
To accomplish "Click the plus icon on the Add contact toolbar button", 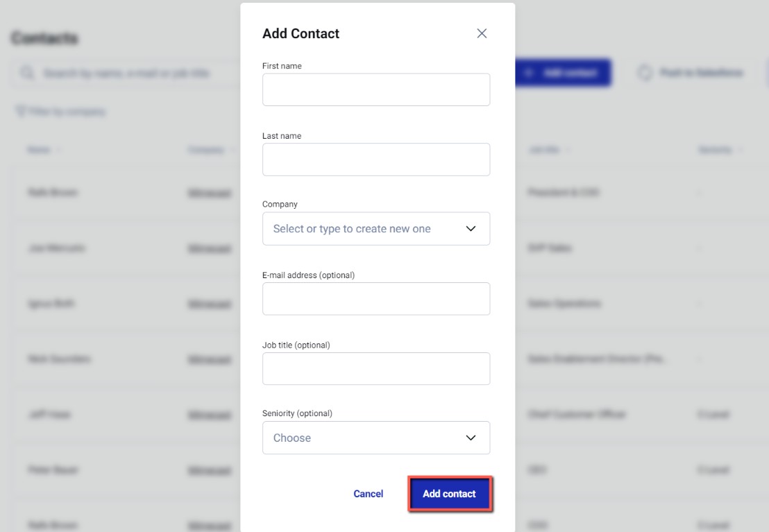I will coord(527,72).
